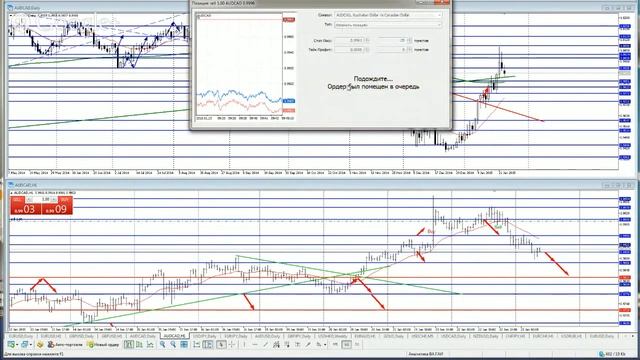This screenshot has width=640, height=360.
Task: Switch to the CHFJPY,H1 chart tab
Action: click(515, 336)
